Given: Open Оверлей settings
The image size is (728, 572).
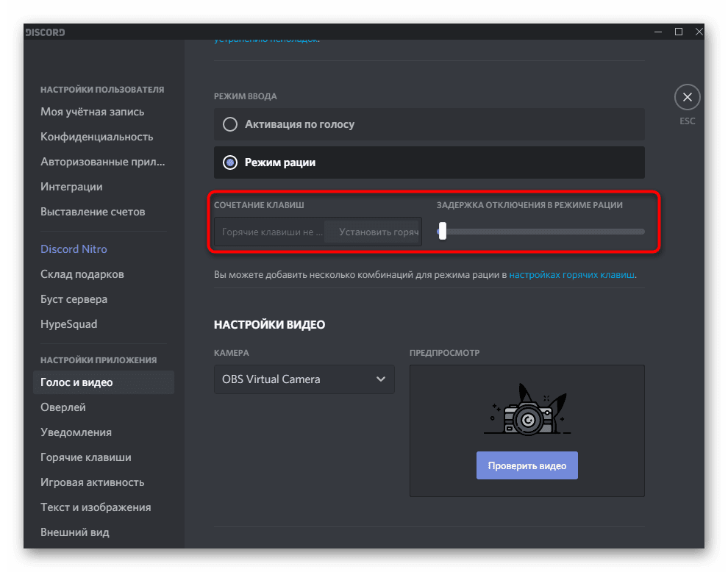Looking at the screenshot, I should tap(63, 407).
